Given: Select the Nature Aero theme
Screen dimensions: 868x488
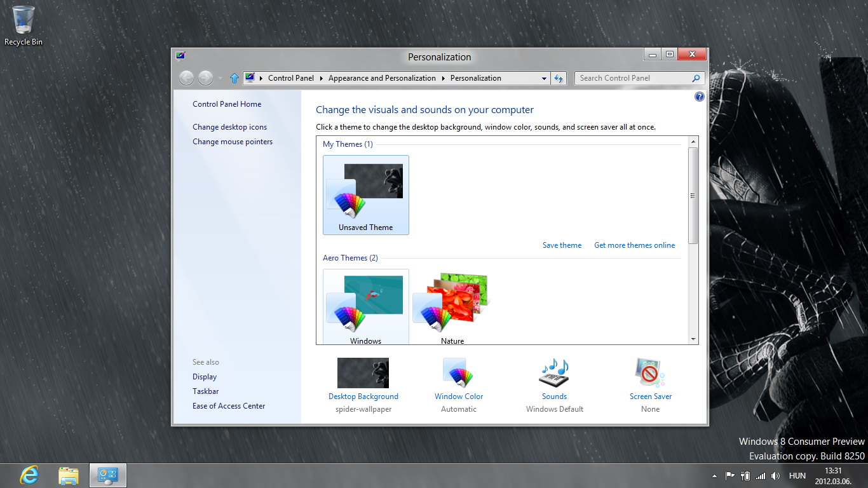Looking at the screenshot, I should click(452, 307).
